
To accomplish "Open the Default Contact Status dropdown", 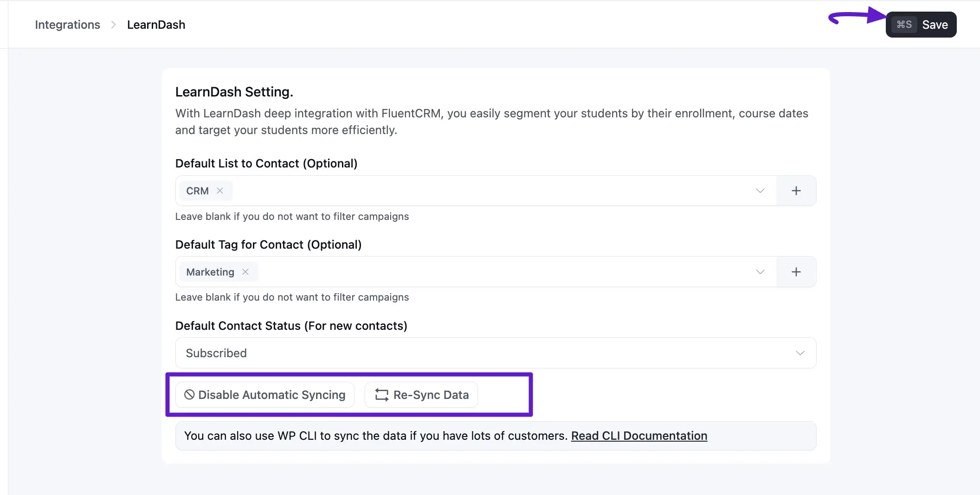I will (496, 353).
